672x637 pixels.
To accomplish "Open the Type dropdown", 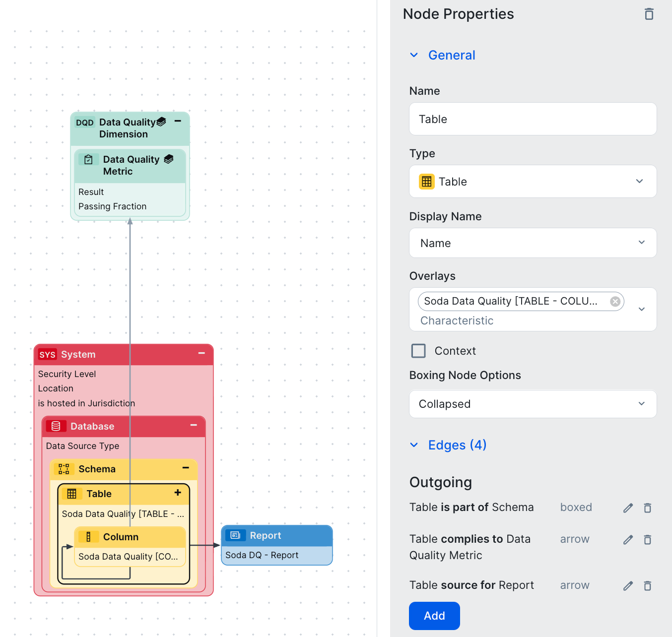I will click(x=533, y=182).
